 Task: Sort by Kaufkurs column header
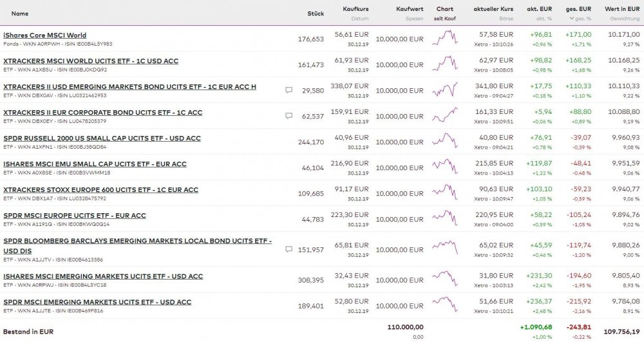[355, 9]
